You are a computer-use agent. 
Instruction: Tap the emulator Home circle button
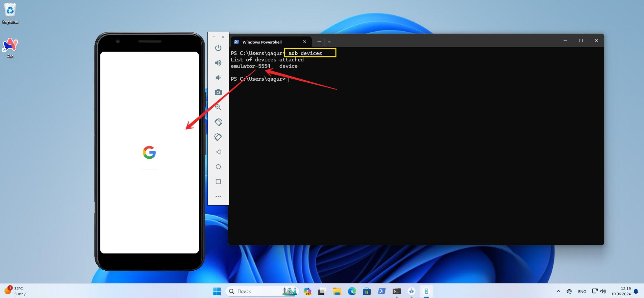pos(218,167)
